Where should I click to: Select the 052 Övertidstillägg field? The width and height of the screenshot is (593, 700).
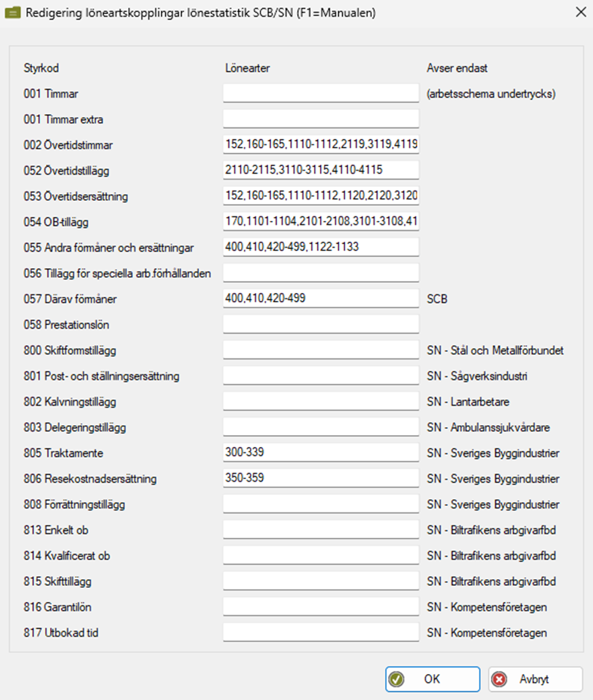point(321,170)
